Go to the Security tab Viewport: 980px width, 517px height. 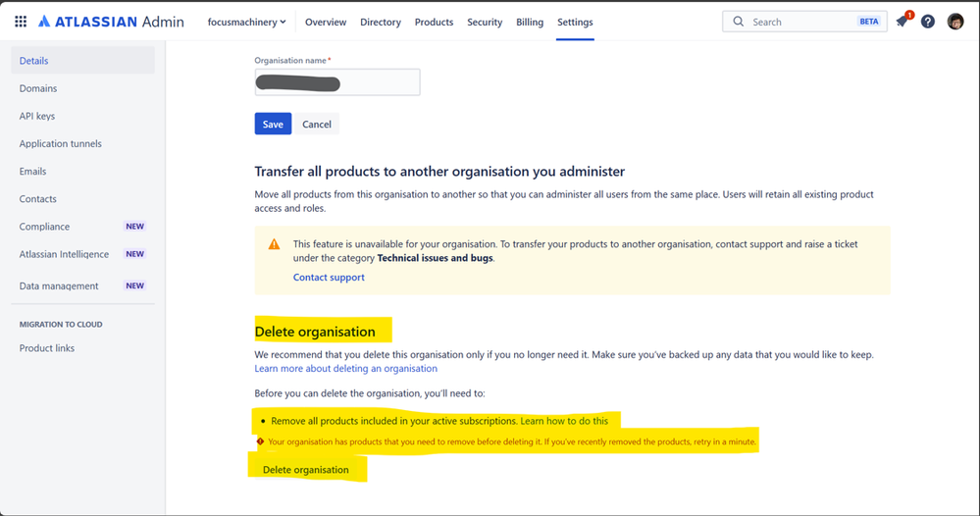(485, 22)
